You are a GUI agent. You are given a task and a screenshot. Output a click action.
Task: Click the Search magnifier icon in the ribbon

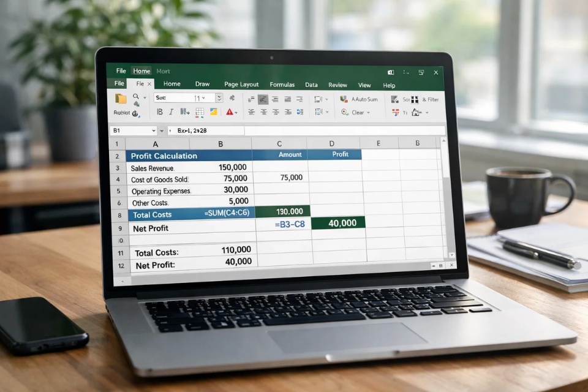click(x=135, y=97)
